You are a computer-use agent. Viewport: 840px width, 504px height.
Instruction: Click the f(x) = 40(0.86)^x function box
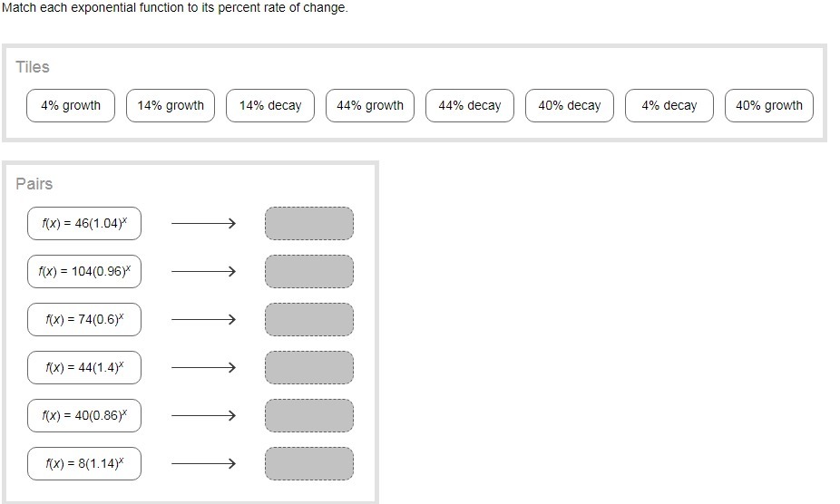coord(84,415)
